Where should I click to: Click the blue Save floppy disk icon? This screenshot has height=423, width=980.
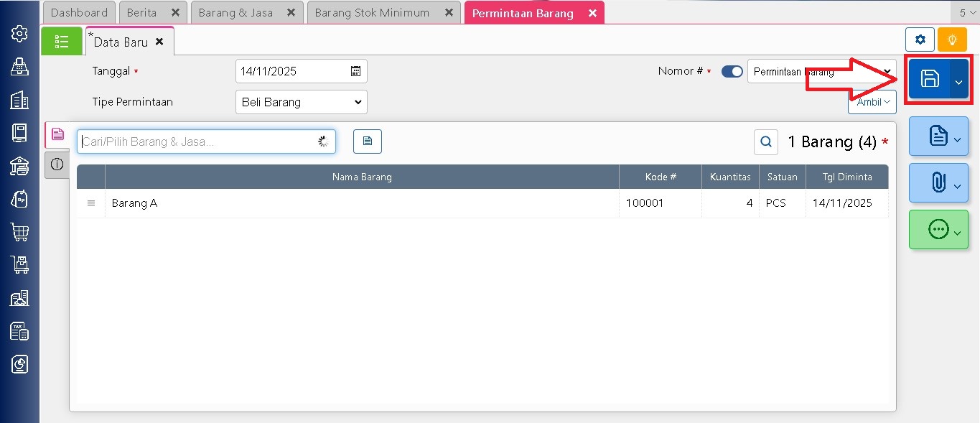click(929, 79)
